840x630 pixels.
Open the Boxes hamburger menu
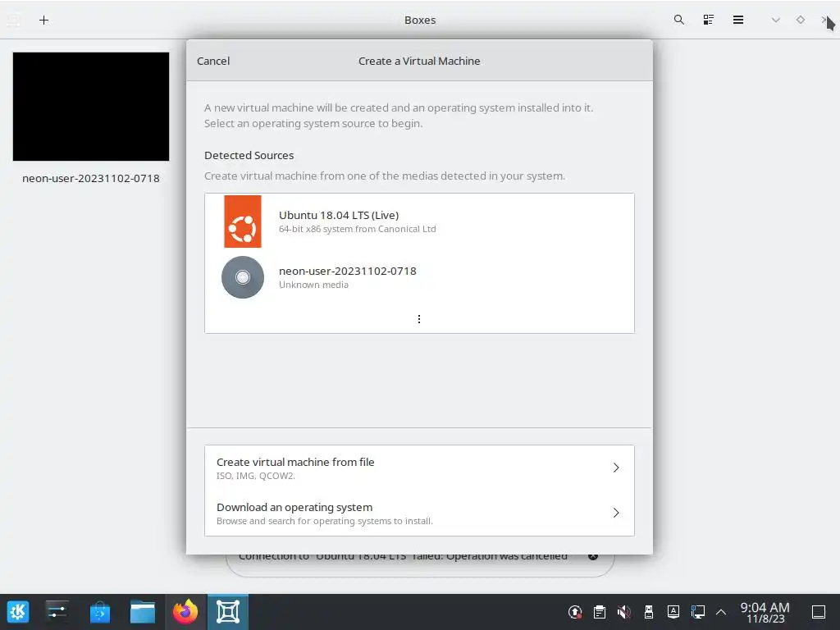[738, 20]
